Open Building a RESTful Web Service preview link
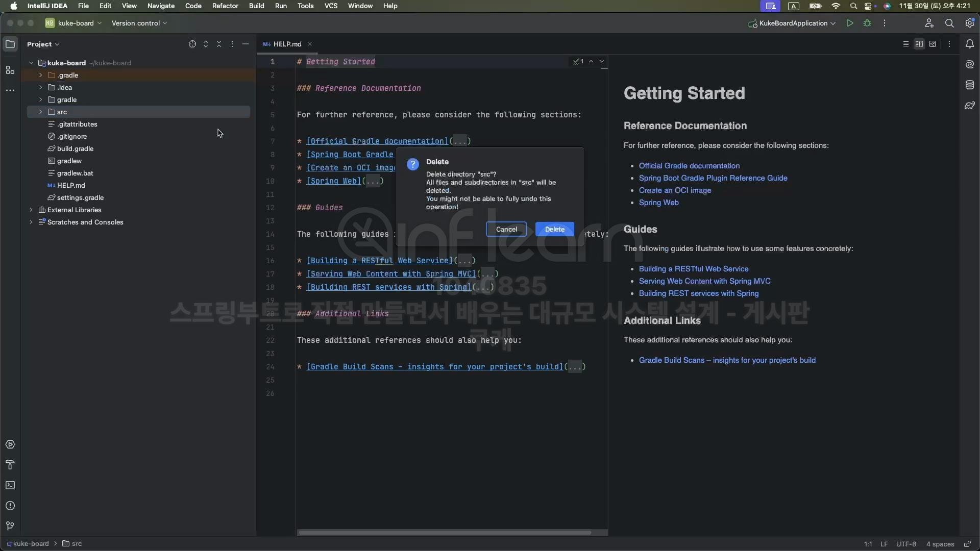The width and height of the screenshot is (980, 551). pos(694,269)
